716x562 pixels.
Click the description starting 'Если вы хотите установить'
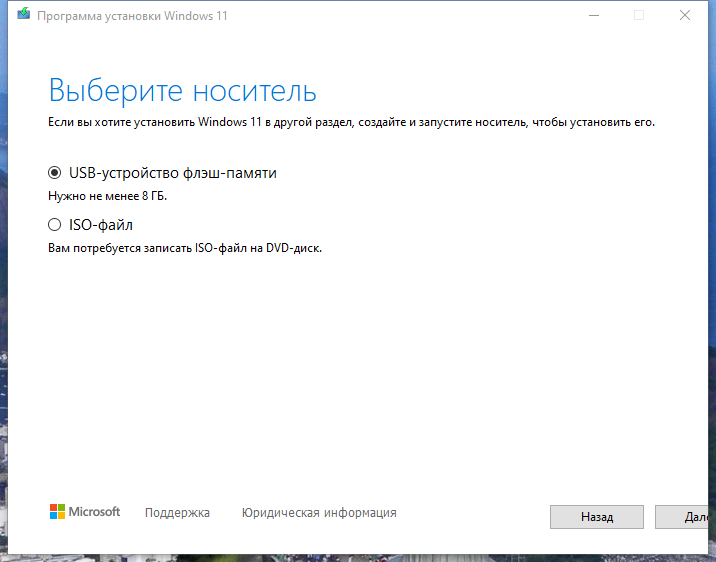tap(351, 122)
